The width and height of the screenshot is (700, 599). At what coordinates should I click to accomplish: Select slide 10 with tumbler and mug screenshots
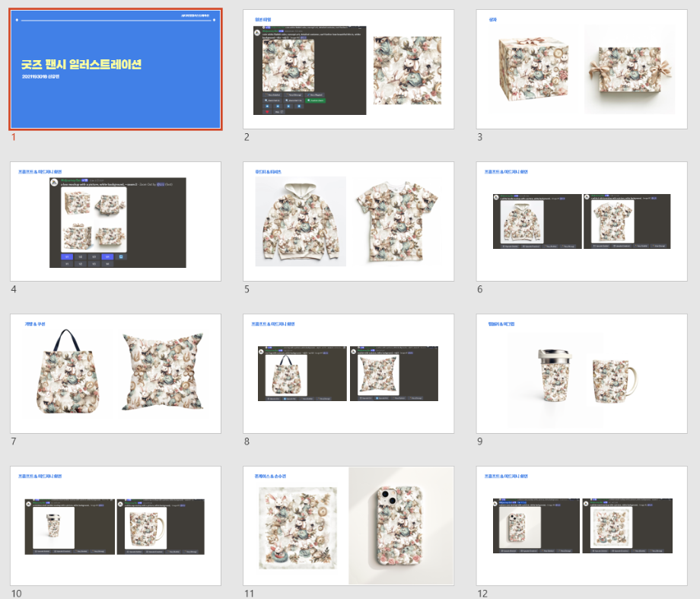(116, 525)
